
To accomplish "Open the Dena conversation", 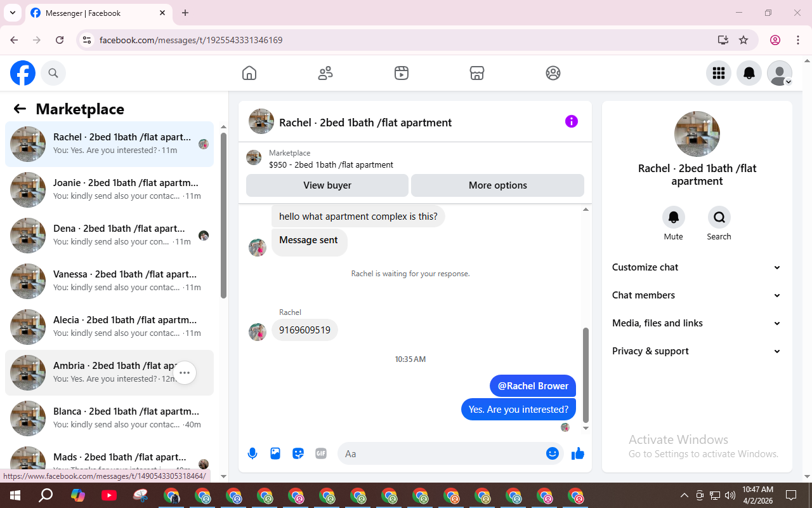I will tap(109, 235).
